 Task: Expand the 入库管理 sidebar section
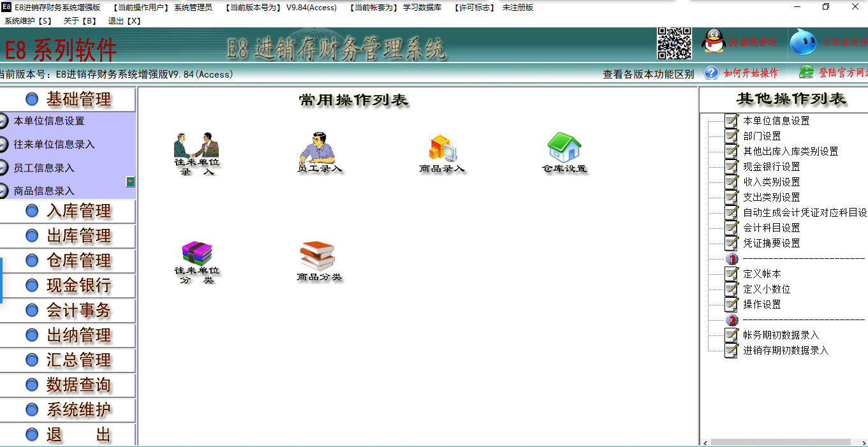coord(68,211)
